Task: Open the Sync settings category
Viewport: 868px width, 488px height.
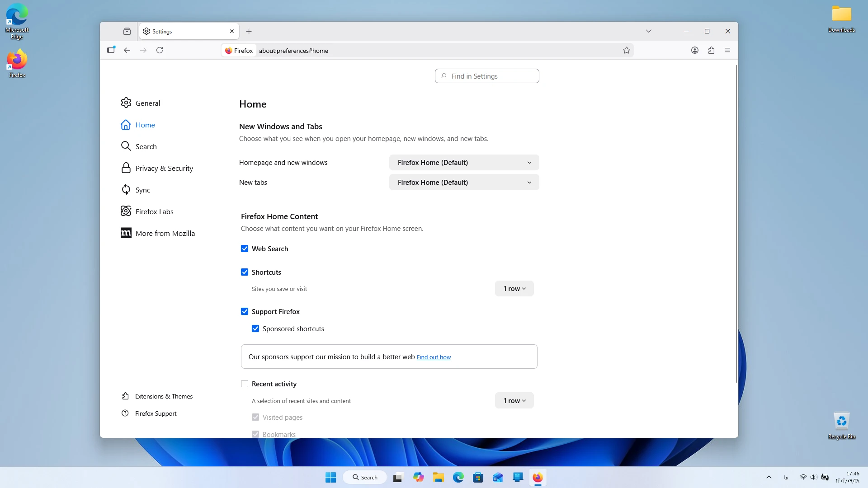Action: [136, 190]
